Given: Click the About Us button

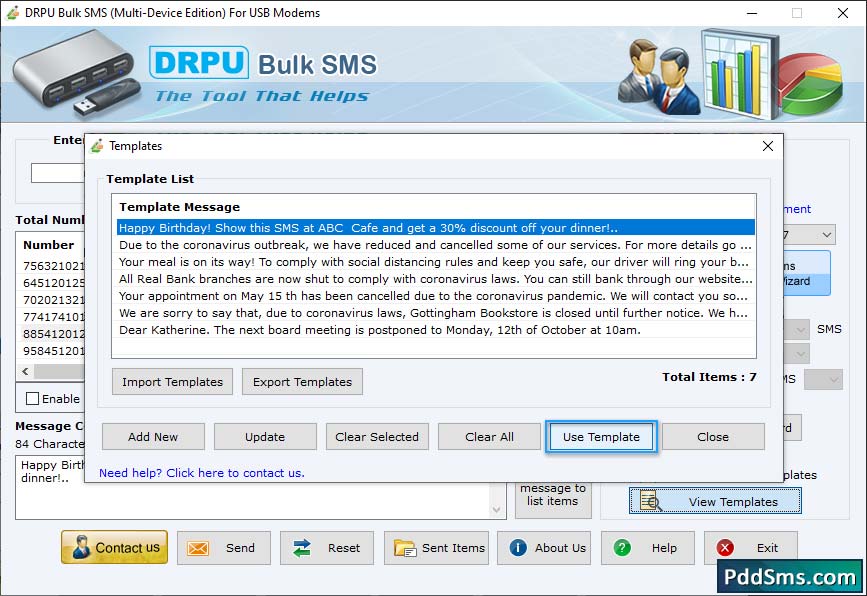Looking at the screenshot, I should [x=544, y=548].
